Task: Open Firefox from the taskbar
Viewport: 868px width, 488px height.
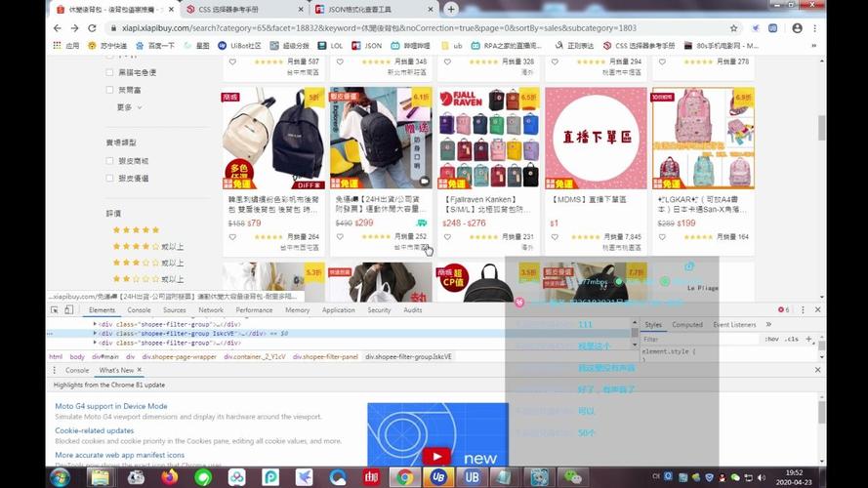Action: click(169, 477)
